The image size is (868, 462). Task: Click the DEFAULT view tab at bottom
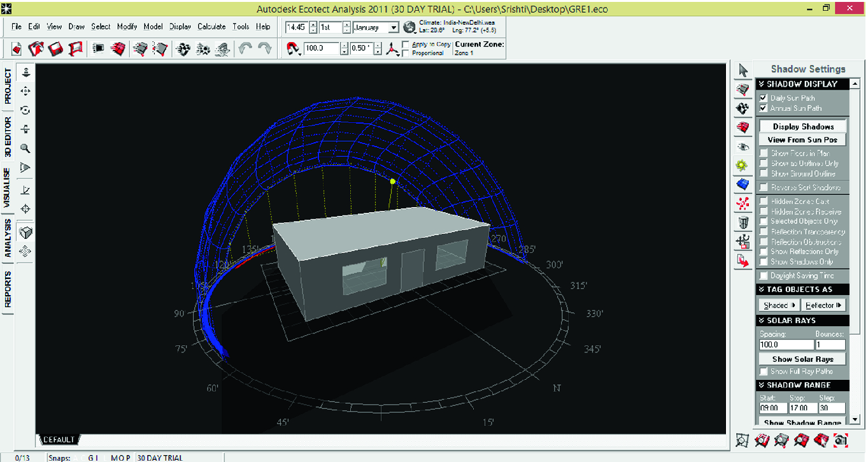click(59, 440)
